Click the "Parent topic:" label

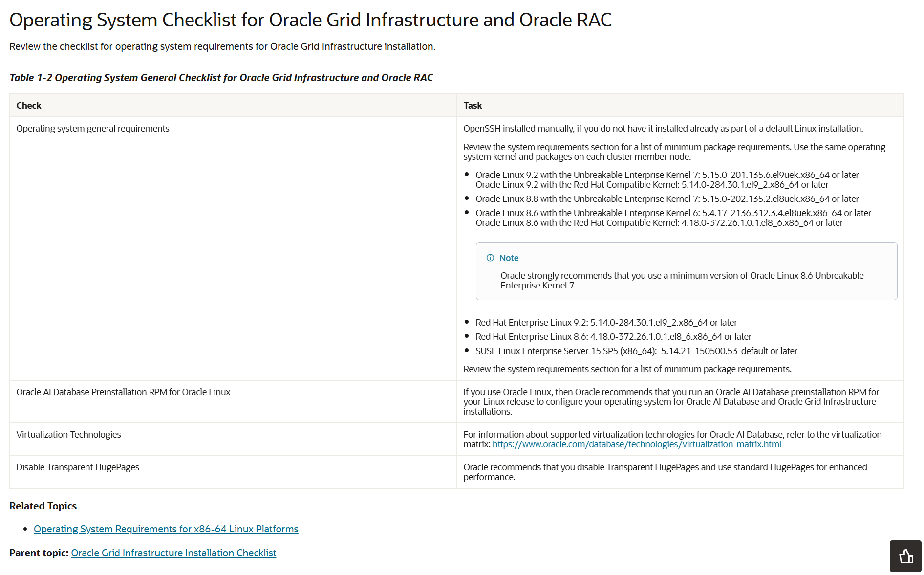point(39,553)
